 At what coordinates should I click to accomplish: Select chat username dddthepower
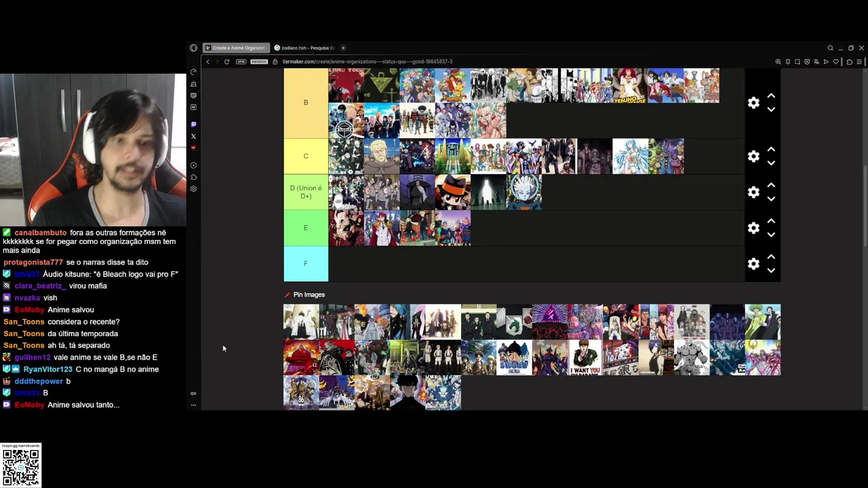click(39, 382)
